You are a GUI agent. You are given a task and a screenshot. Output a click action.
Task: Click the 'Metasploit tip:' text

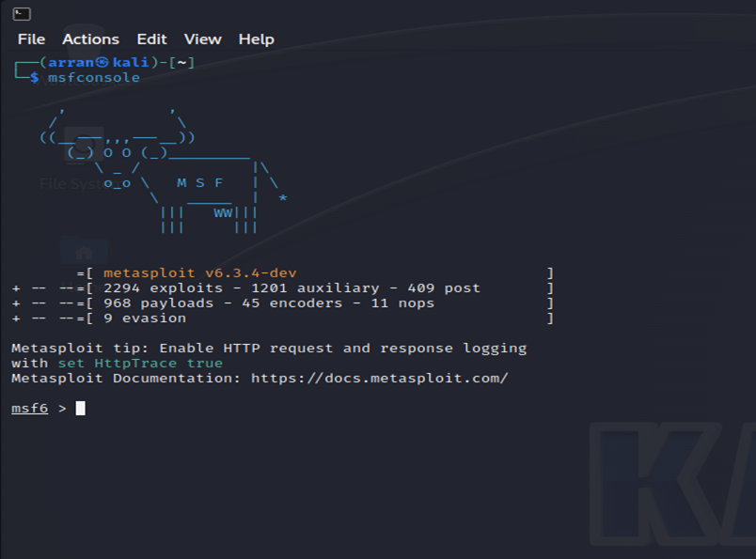pyautogui.click(x=80, y=349)
